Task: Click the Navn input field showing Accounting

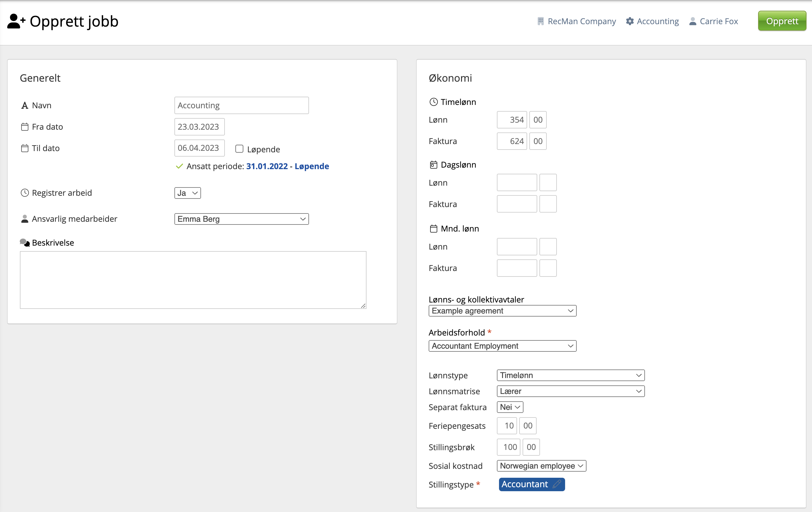Action: pyautogui.click(x=241, y=105)
